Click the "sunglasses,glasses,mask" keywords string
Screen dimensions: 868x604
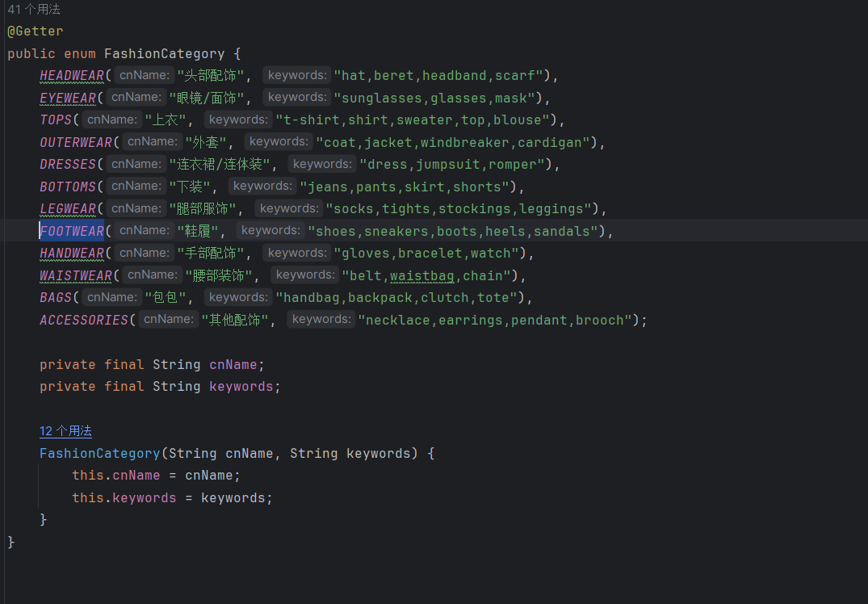(x=434, y=98)
